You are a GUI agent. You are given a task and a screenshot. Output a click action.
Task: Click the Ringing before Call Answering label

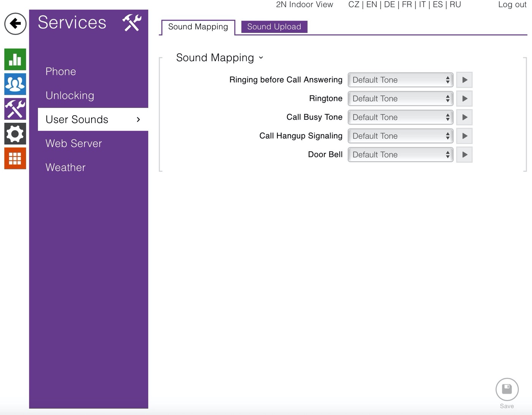click(x=286, y=80)
